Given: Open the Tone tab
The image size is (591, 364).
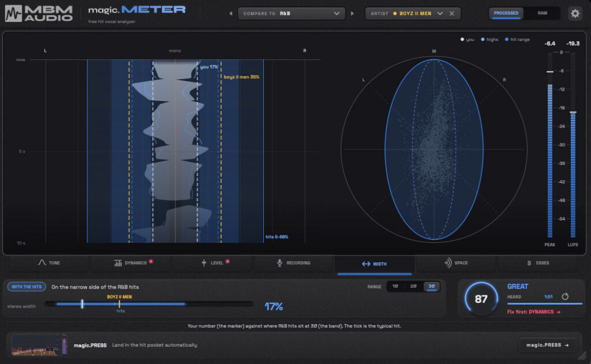Looking at the screenshot, I should [49, 263].
